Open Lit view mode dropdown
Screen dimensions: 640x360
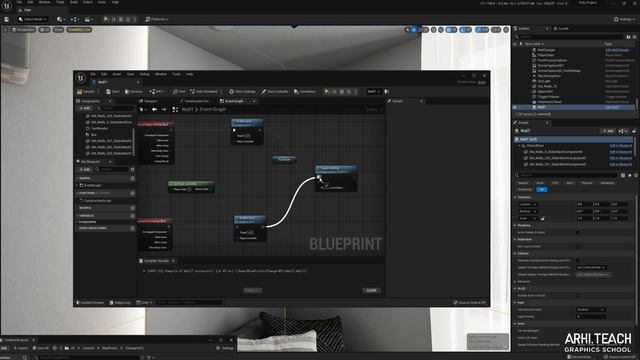(44, 30)
